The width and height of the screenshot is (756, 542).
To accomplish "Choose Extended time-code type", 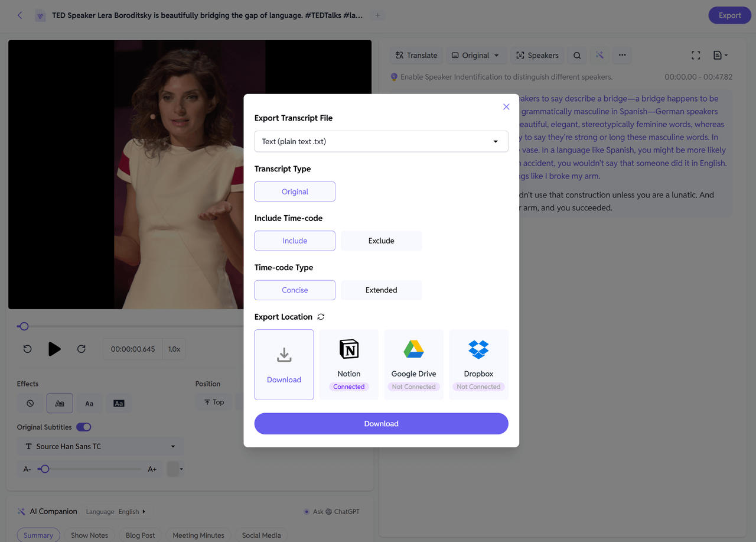I will point(381,290).
